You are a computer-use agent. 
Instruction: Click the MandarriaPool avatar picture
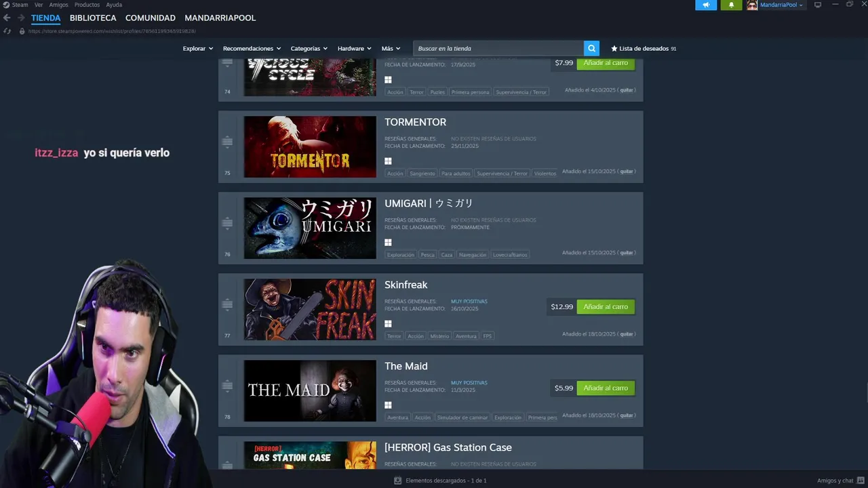point(752,5)
